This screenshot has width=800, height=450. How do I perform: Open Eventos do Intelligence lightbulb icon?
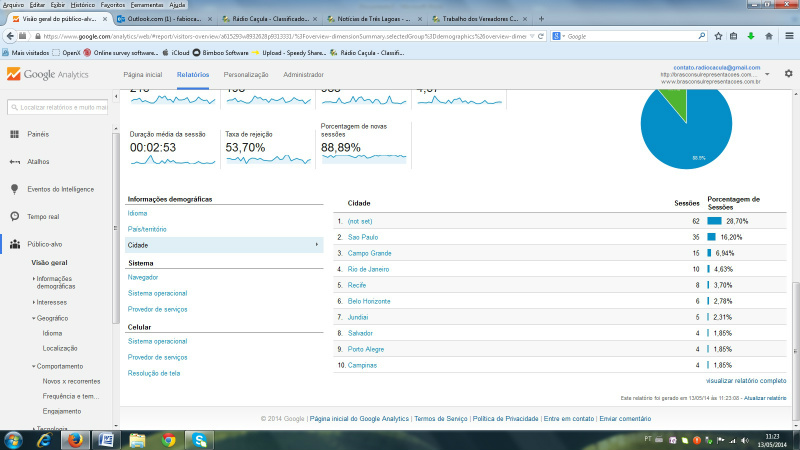[14, 189]
